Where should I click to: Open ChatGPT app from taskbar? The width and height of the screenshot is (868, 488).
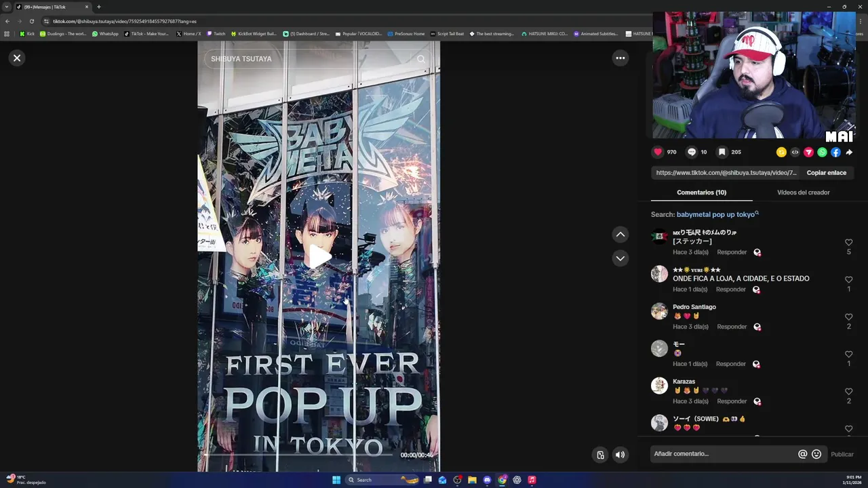pos(517,480)
